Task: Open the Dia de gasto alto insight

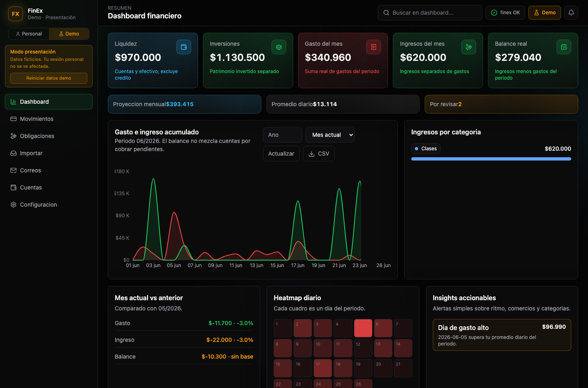Action: (502, 335)
